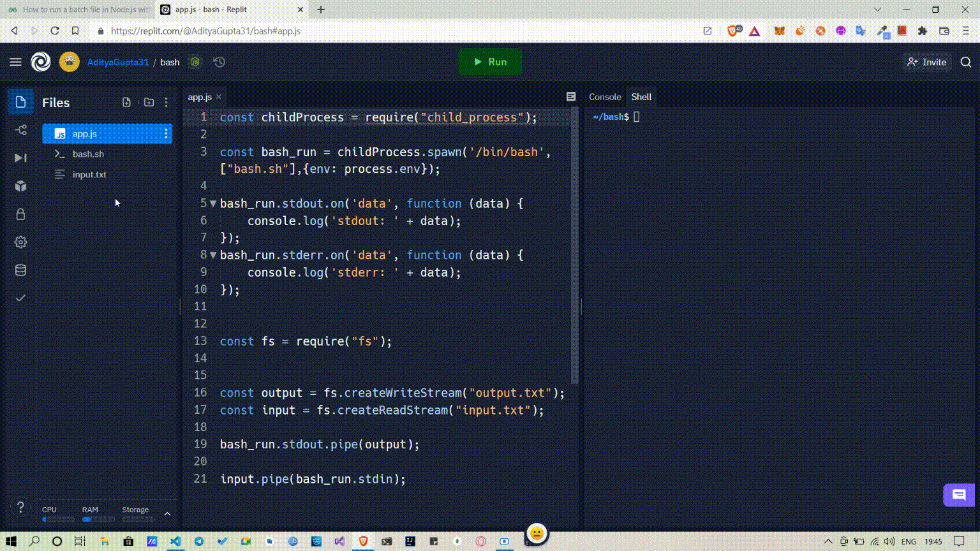Open Windows taskbar search

pyautogui.click(x=34, y=541)
